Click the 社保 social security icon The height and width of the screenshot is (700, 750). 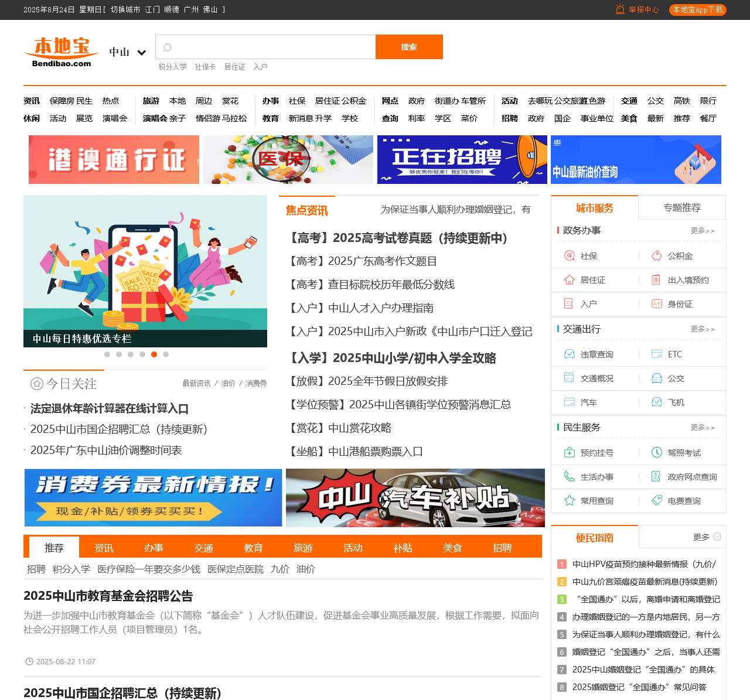[569, 256]
